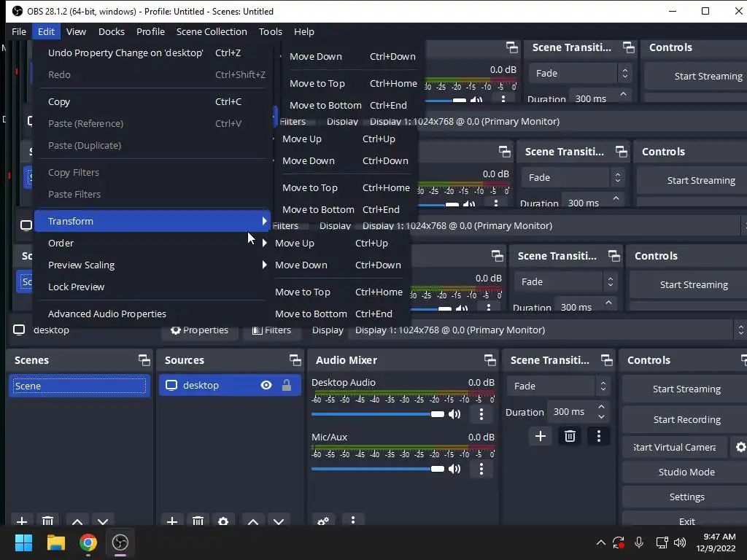Pop out the Scenes dock

pos(144,360)
